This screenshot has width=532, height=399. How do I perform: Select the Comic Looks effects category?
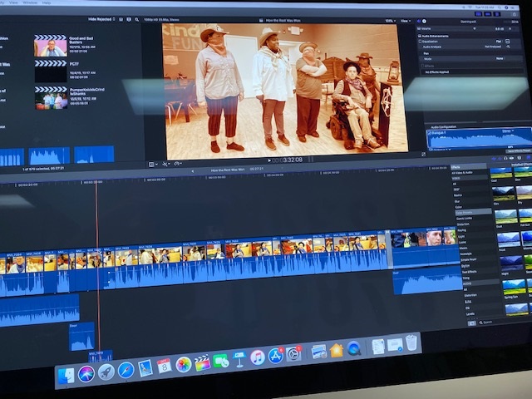[465, 219]
